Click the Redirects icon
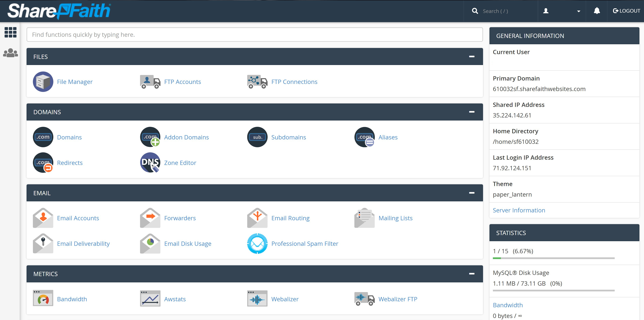The width and height of the screenshot is (644, 320). [x=43, y=163]
